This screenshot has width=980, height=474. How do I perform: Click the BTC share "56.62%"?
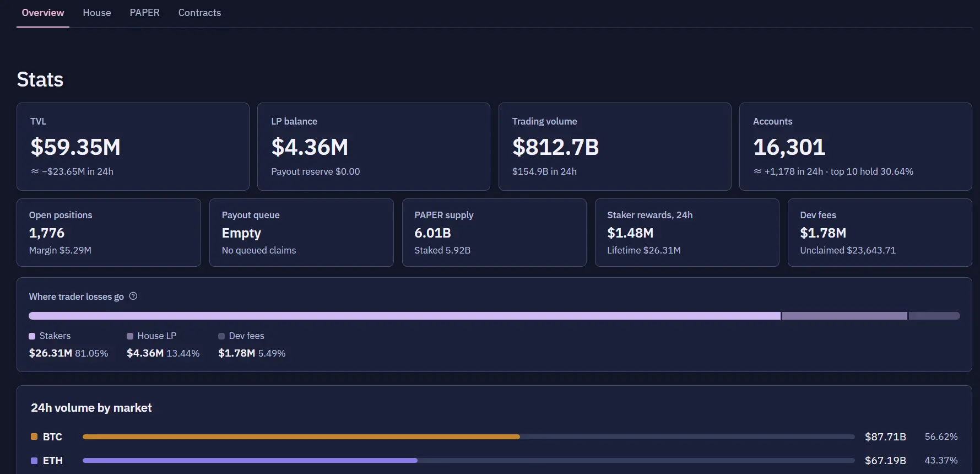(x=941, y=437)
